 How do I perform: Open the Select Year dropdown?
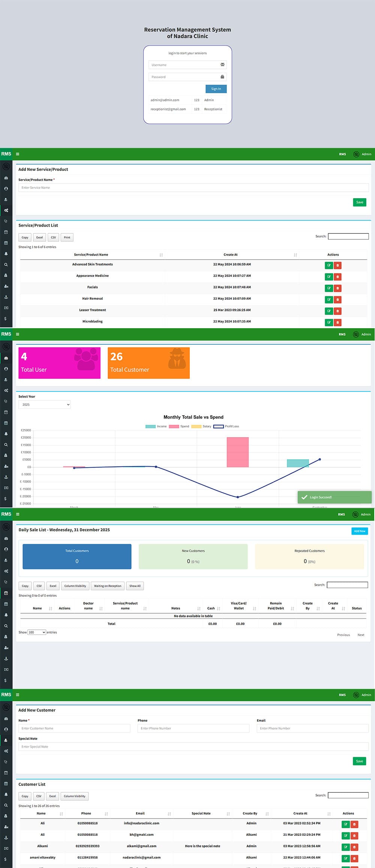(45, 405)
